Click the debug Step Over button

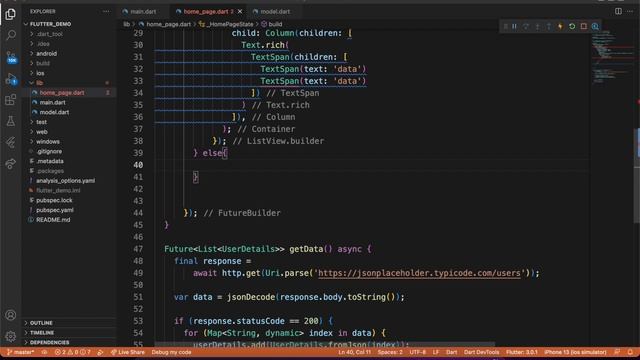click(x=526, y=27)
